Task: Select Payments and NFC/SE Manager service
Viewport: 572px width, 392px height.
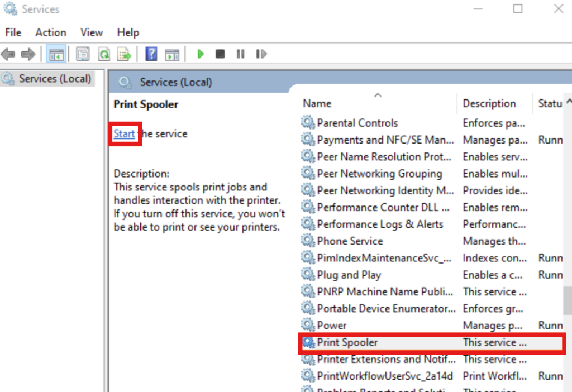Action: [x=432, y=140]
